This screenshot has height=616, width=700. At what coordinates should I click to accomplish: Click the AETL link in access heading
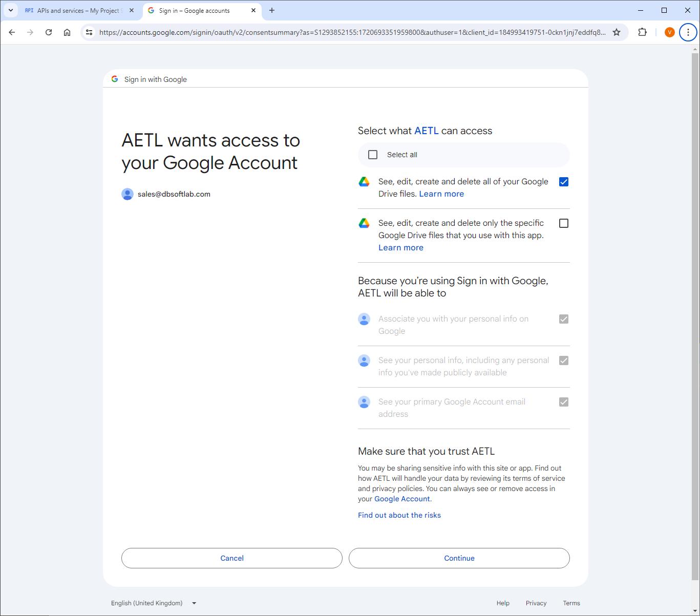tap(426, 131)
